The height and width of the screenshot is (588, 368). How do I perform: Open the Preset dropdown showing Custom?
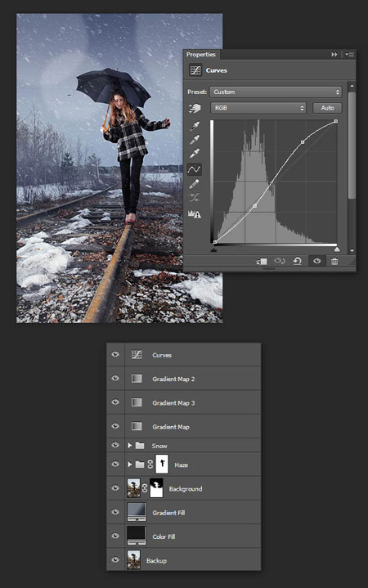[x=276, y=92]
